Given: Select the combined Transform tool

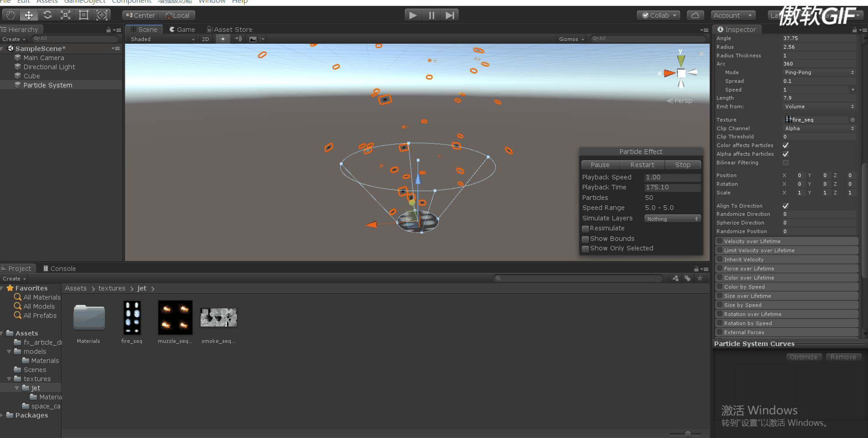Looking at the screenshot, I should click(x=102, y=15).
